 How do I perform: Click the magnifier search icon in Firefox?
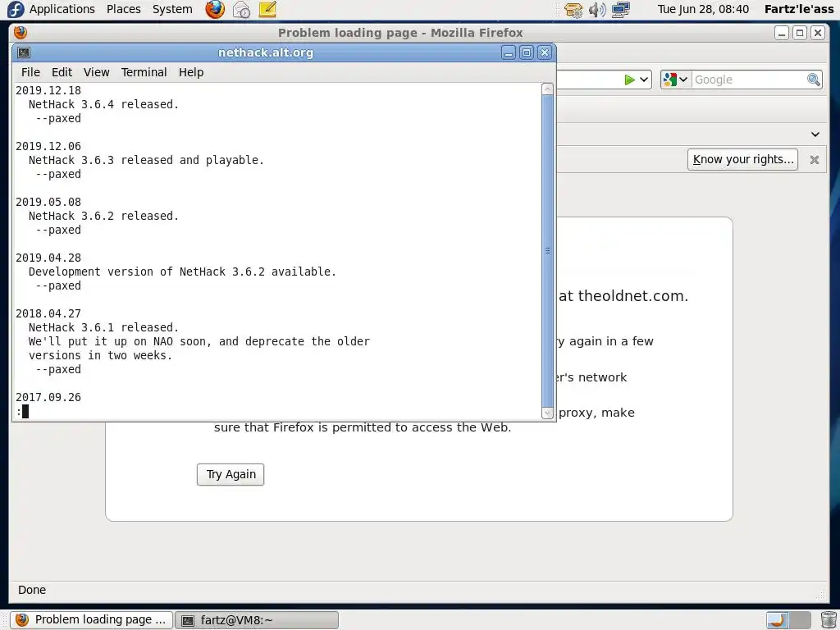(813, 80)
